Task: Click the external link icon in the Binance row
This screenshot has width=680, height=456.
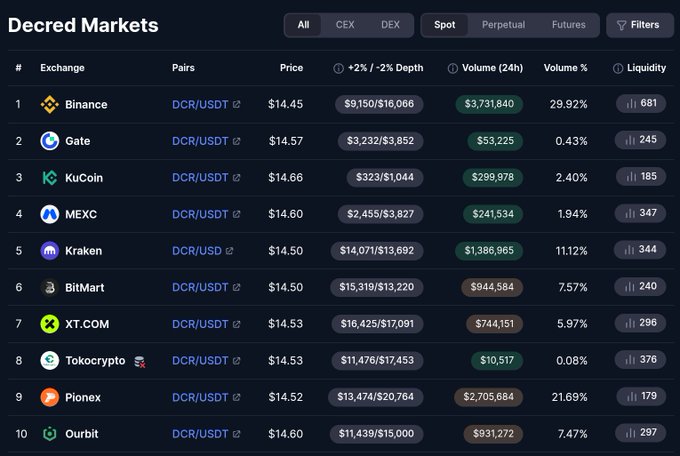Action: coord(236,104)
